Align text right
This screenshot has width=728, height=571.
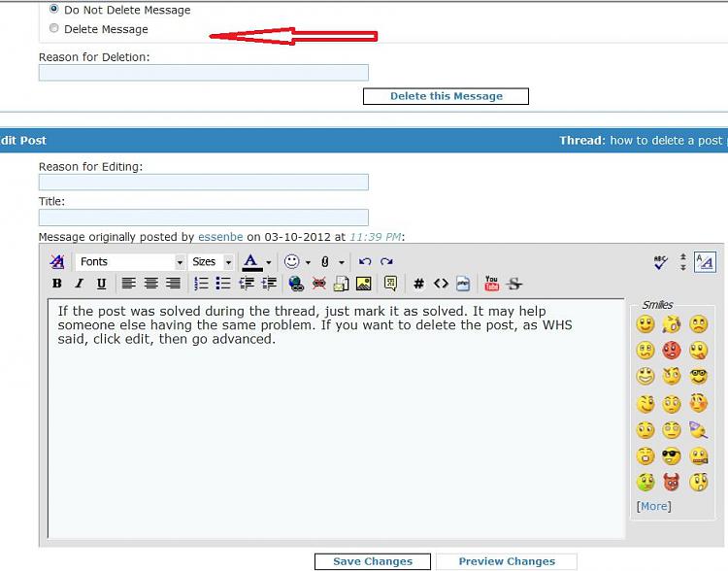[173, 284]
